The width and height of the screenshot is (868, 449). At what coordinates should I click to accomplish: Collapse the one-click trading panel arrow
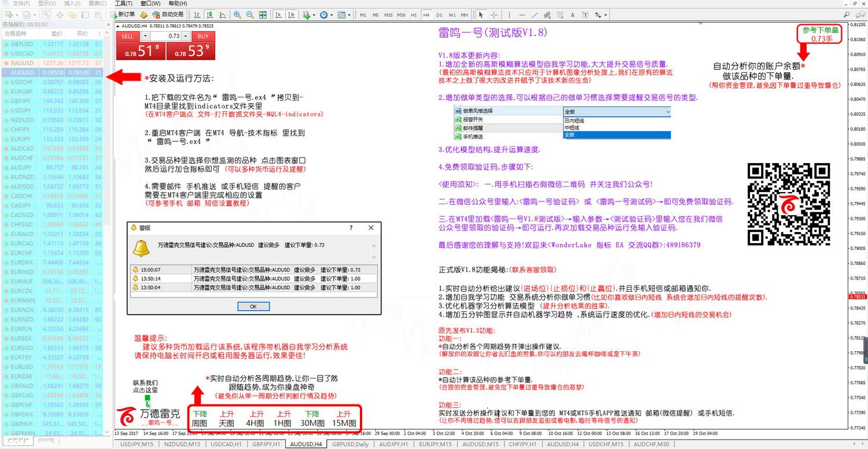119,26
